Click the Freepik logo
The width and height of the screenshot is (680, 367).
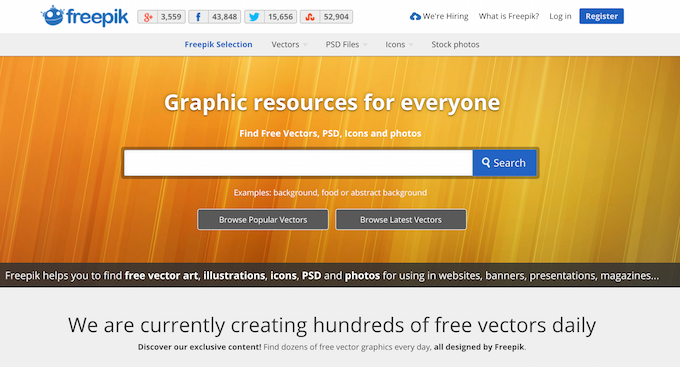pyautogui.click(x=85, y=16)
